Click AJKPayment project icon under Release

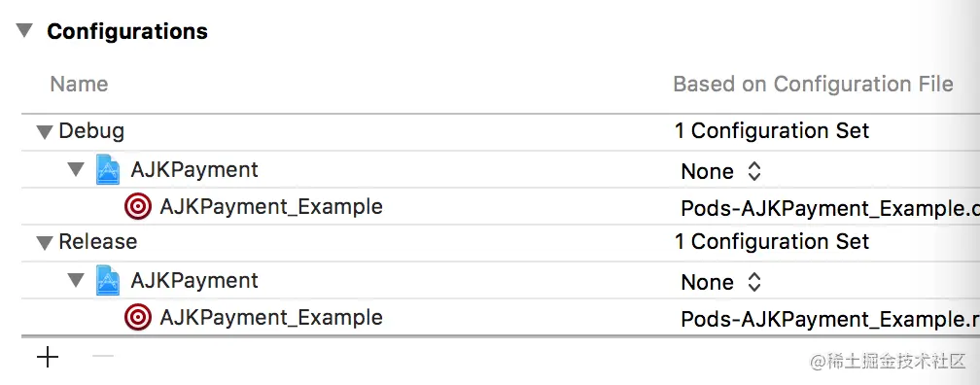coord(108,281)
